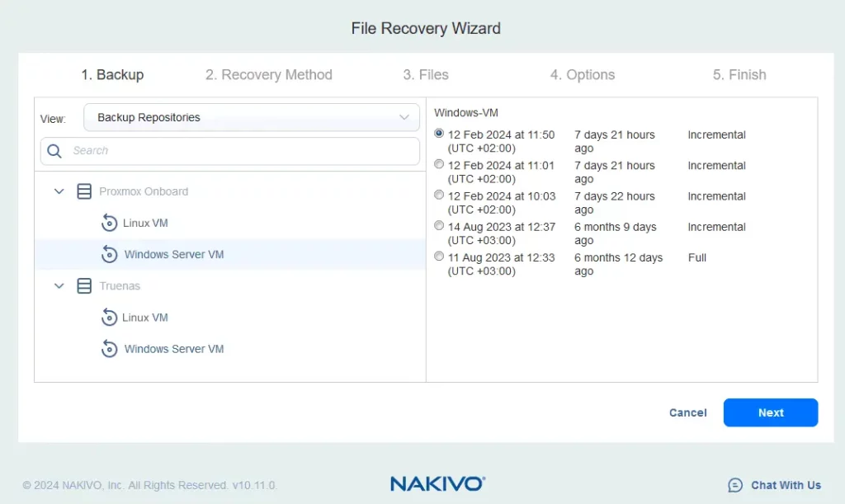Click the search magnifier icon in the sidebar
845x504 pixels.
tap(54, 151)
